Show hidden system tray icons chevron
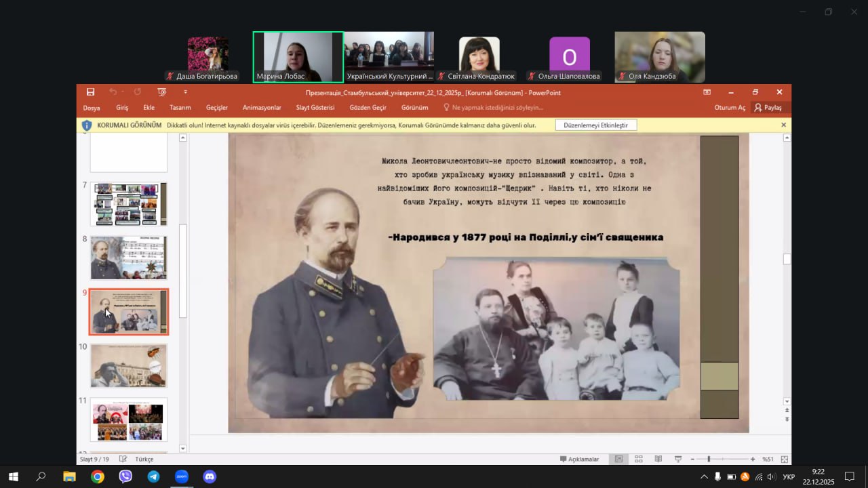The image size is (868, 488). 704,476
